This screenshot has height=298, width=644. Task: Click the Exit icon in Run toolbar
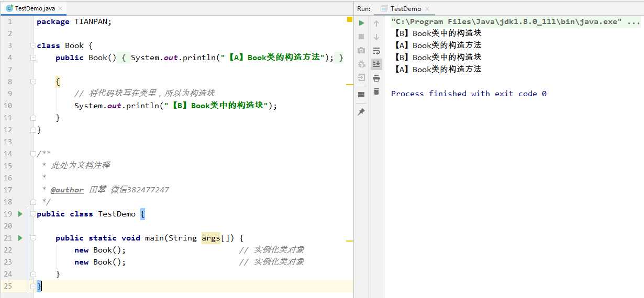tap(361, 77)
